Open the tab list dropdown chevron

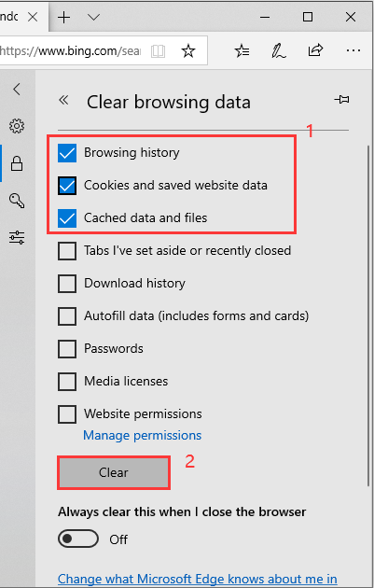93,17
